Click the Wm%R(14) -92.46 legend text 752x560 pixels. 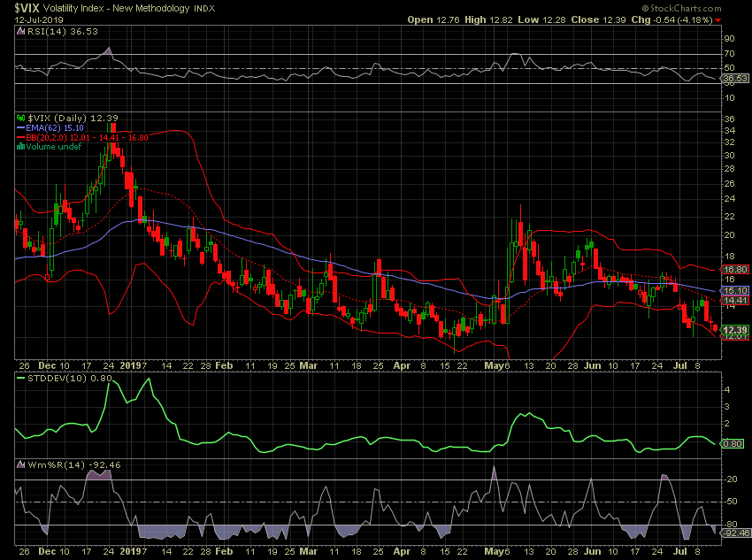click(x=74, y=464)
